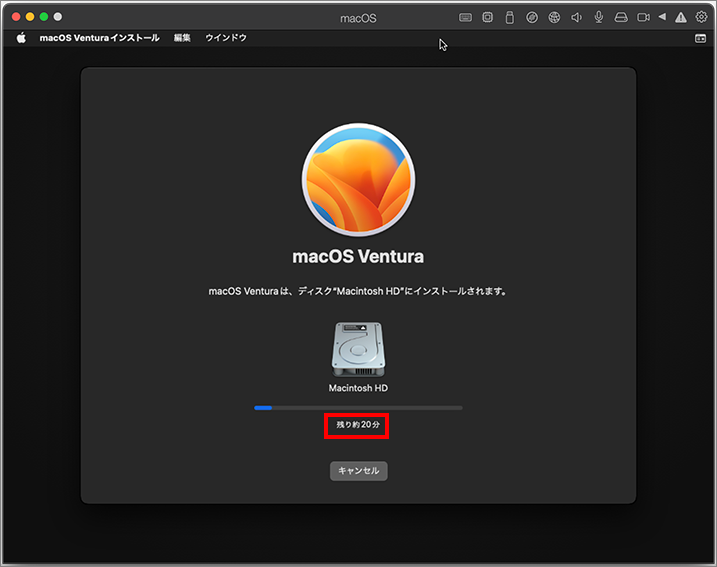Screen dimensions: 717x567
Task: Open the keyboard icon in the VM toolbar
Action: pyautogui.click(x=465, y=17)
